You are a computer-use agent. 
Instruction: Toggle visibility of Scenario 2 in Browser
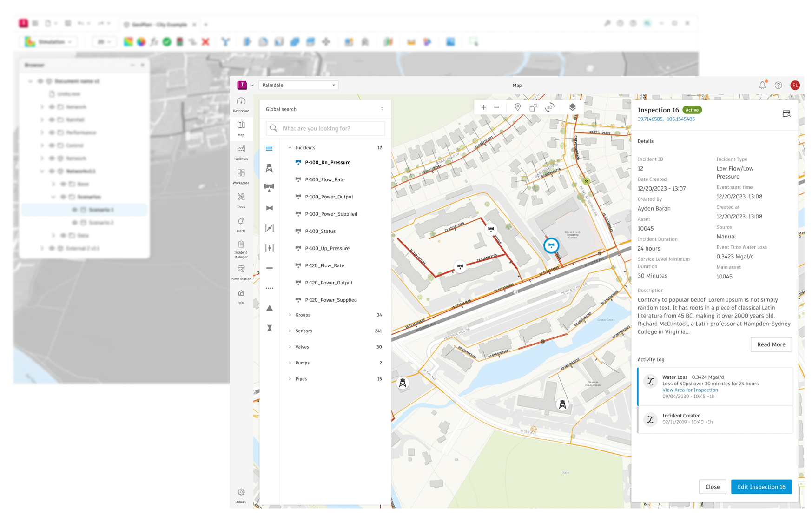(x=74, y=223)
